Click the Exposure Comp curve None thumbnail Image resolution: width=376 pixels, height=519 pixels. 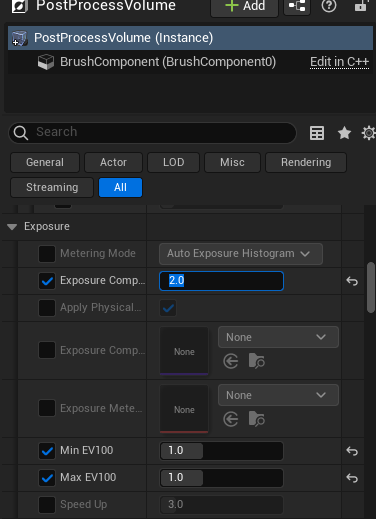184,351
